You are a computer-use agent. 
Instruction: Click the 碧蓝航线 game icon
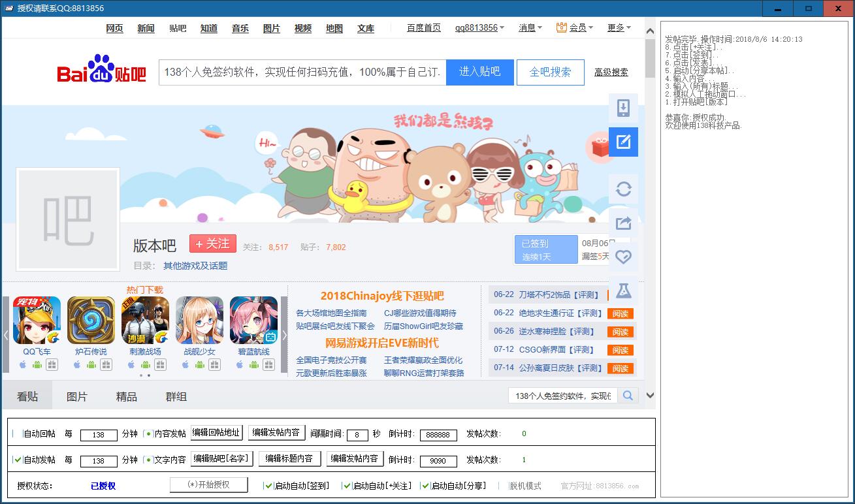(253, 321)
